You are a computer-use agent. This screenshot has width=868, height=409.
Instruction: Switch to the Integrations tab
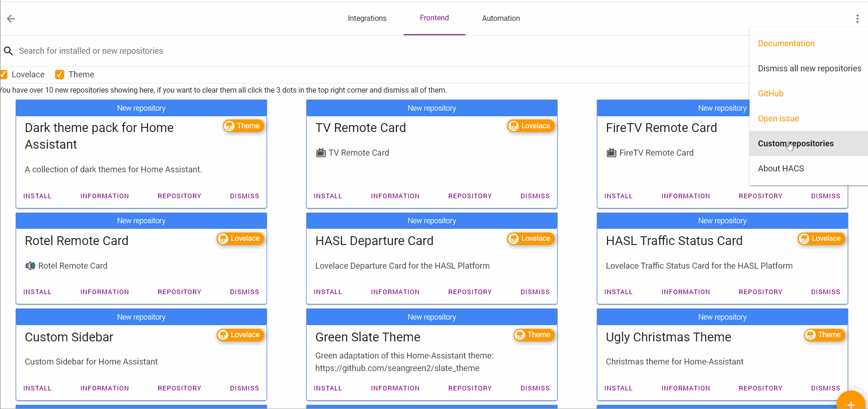tap(367, 19)
